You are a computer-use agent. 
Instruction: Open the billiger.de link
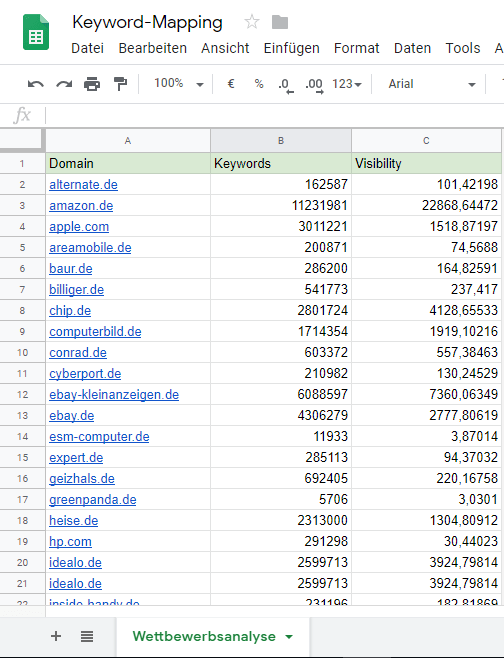point(76,290)
